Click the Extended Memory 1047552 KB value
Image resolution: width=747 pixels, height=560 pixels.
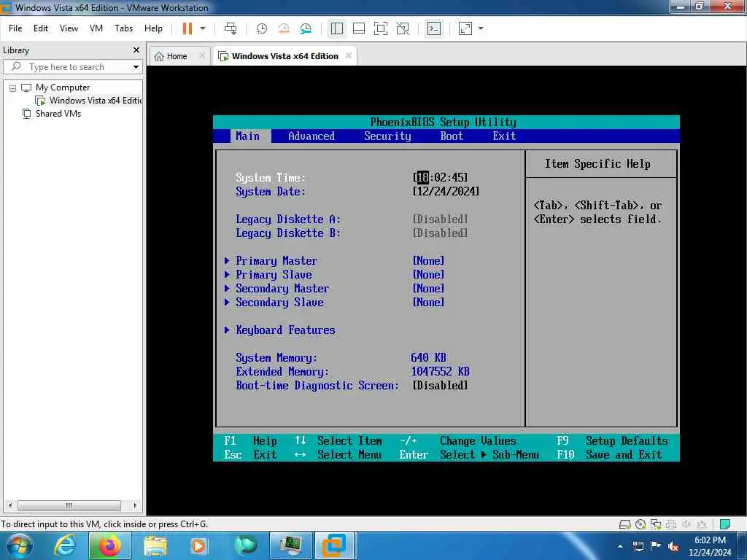coord(440,371)
